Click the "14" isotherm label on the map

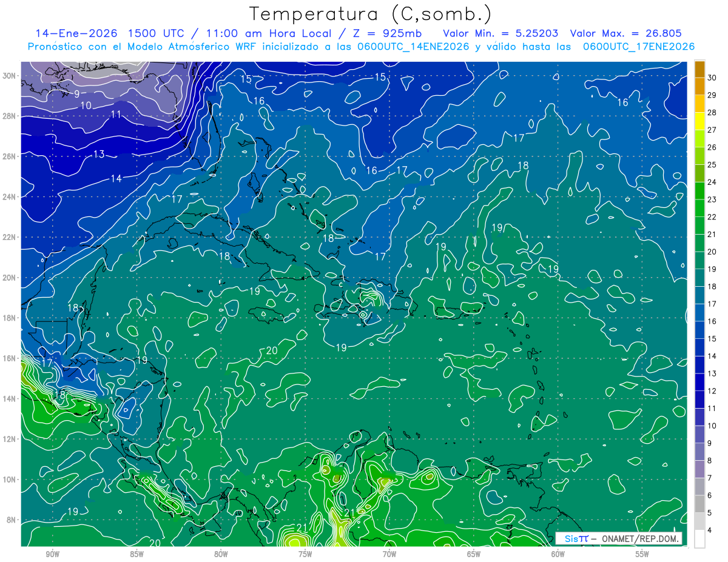[116, 178]
